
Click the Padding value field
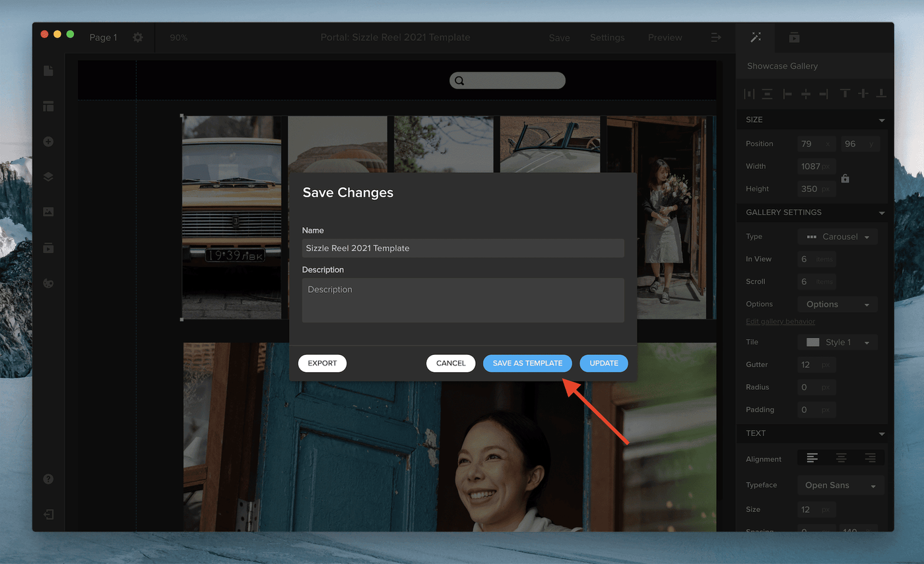tap(816, 410)
